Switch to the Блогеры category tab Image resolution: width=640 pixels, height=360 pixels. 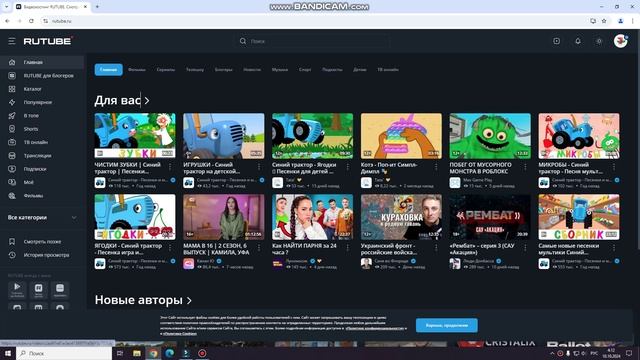click(224, 70)
